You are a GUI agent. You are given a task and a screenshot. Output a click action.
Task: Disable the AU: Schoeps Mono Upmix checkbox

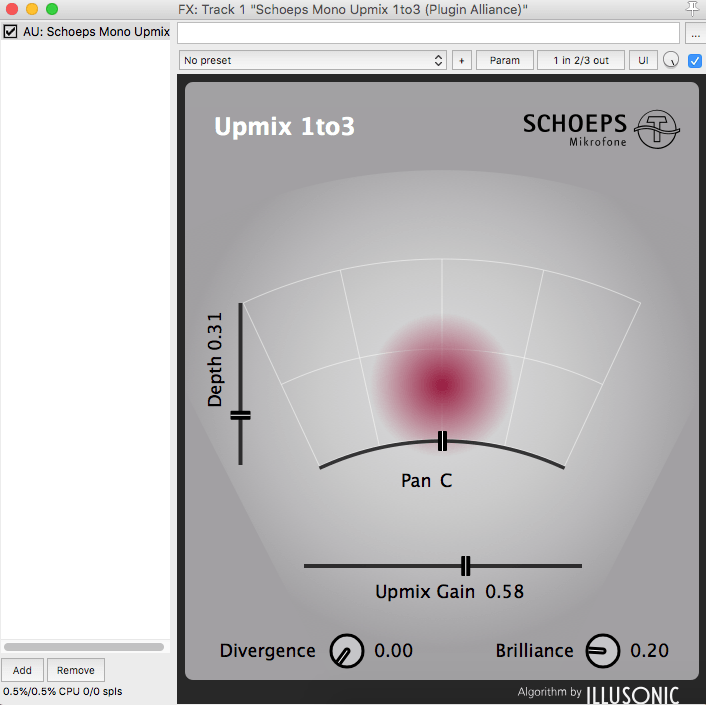(x=10, y=32)
